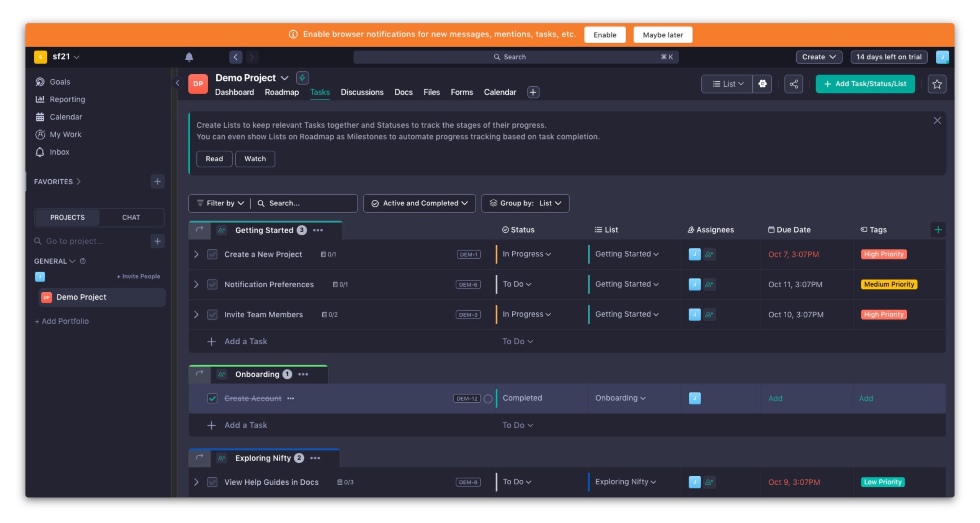Click the add column plus icon
980x523 pixels.
[938, 230]
